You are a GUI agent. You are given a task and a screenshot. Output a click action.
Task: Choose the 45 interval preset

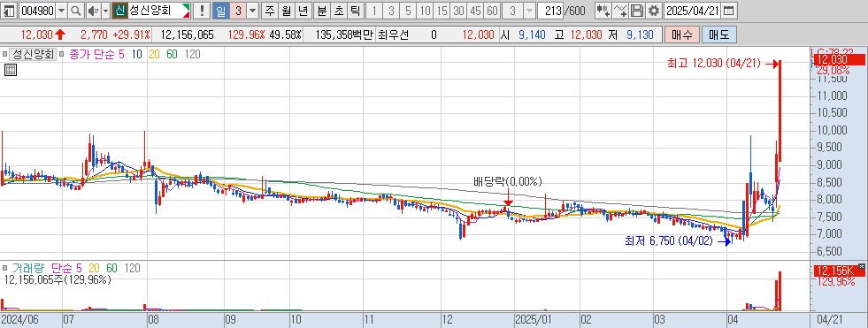(x=475, y=11)
